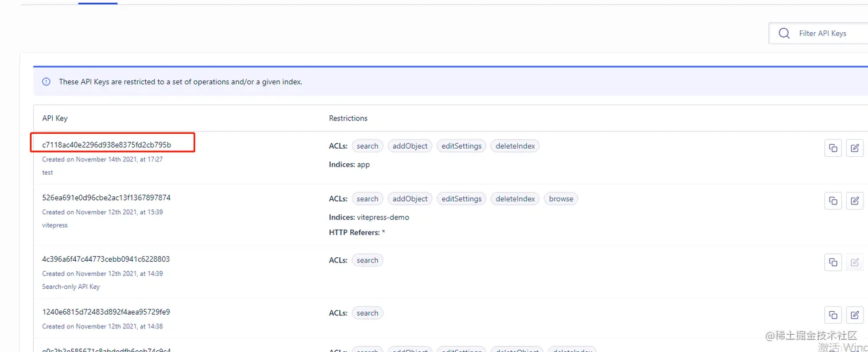Click search ACL tag of test key
Viewport: 868px width, 352px height.
point(367,146)
